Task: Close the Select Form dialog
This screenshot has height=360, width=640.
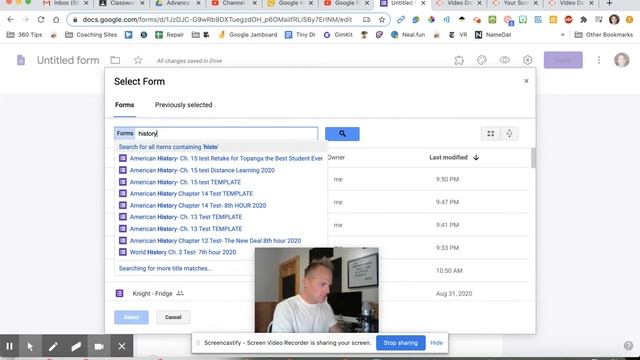Action: (526, 81)
